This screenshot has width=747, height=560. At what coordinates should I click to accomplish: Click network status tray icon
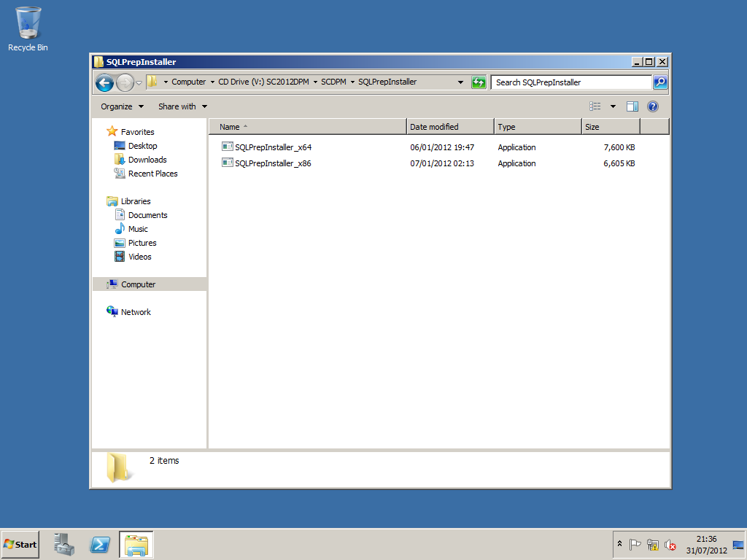click(653, 544)
